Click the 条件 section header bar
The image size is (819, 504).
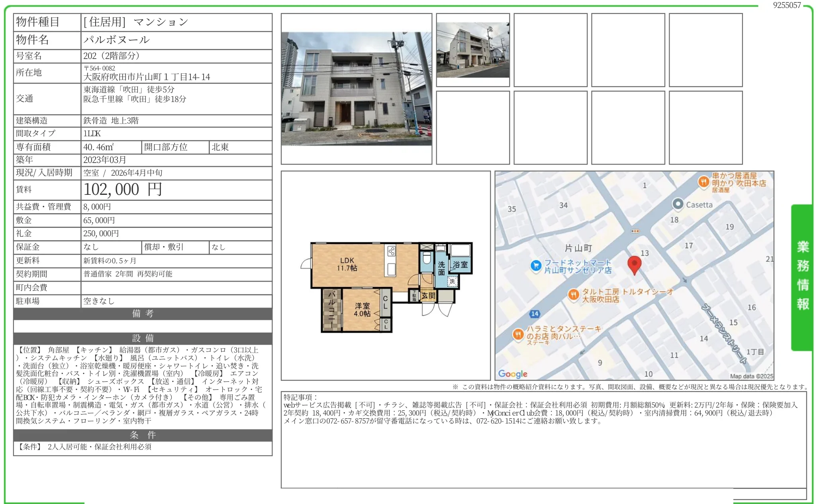(143, 435)
